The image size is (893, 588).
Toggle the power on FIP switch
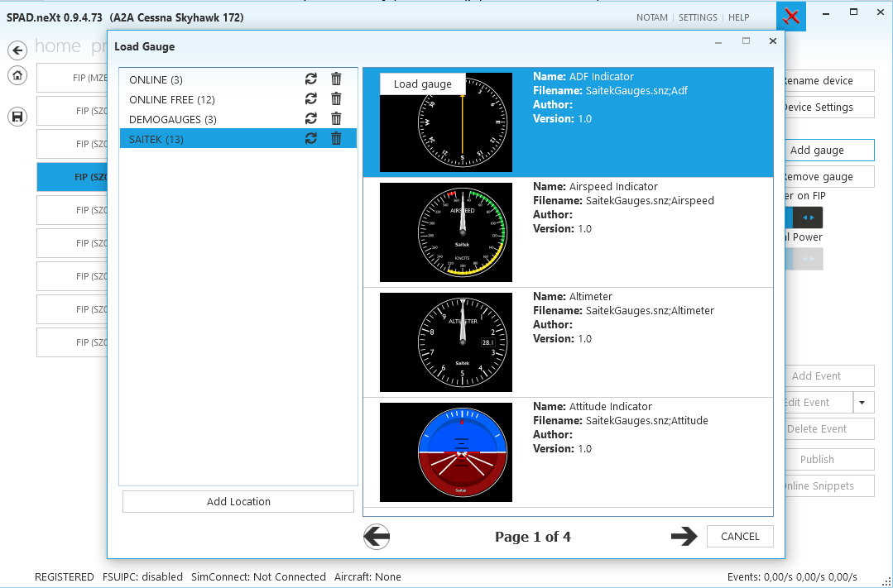(x=804, y=218)
